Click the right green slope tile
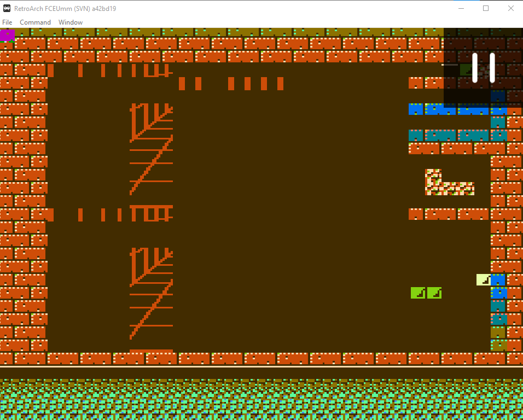The height and width of the screenshot is (420, 523). (x=434, y=293)
